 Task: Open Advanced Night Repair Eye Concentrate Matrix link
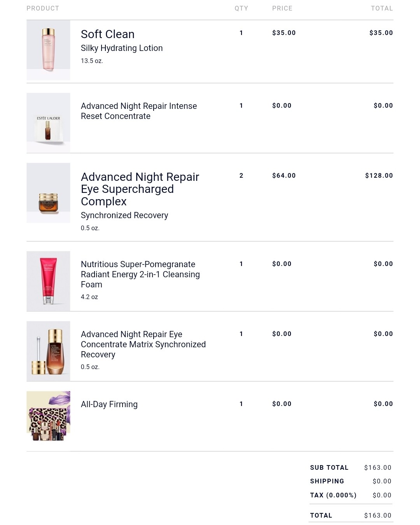[143, 344]
